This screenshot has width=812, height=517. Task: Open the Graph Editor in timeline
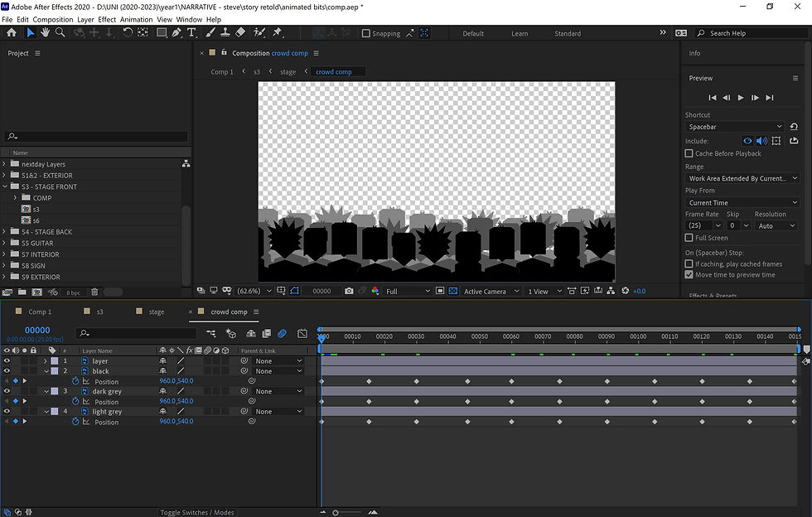click(x=302, y=333)
